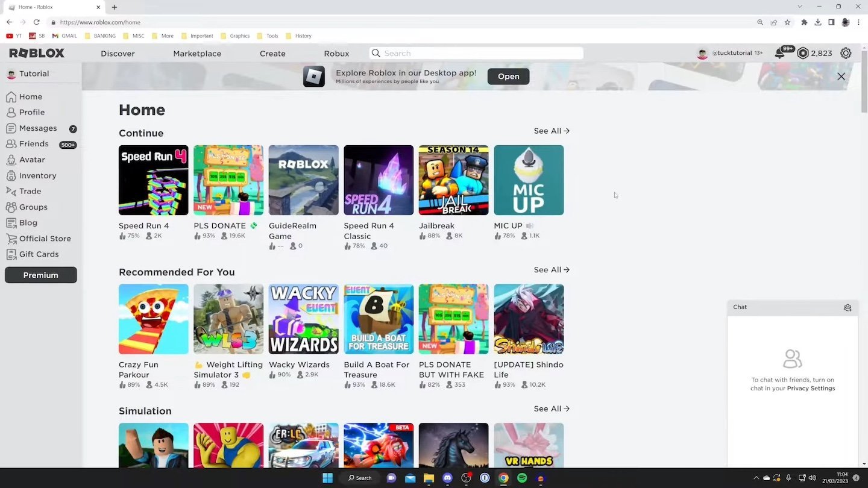This screenshot has height=488, width=868.
Task: Open the notifications bell icon
Action: point(779,54)
